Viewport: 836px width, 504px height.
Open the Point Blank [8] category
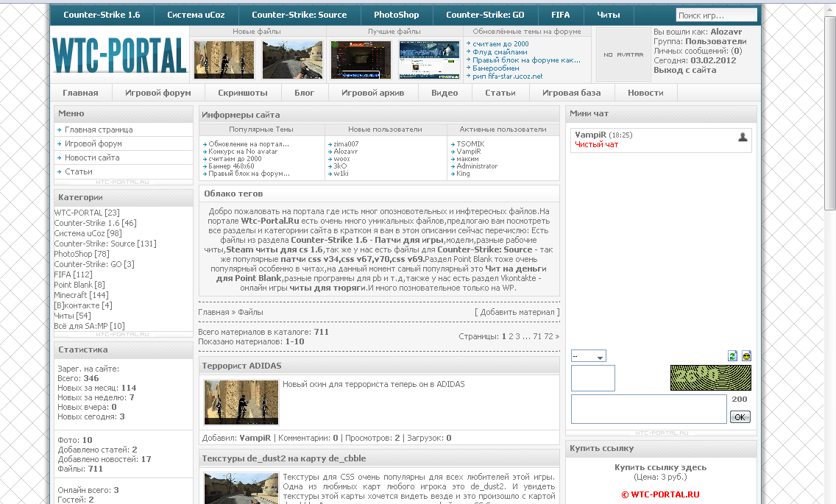coord(79,285)
